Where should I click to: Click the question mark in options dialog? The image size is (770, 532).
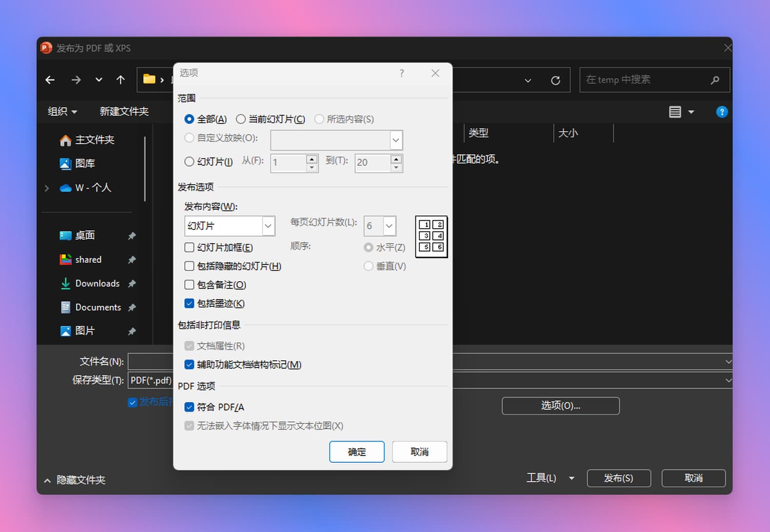coord(401,73)
